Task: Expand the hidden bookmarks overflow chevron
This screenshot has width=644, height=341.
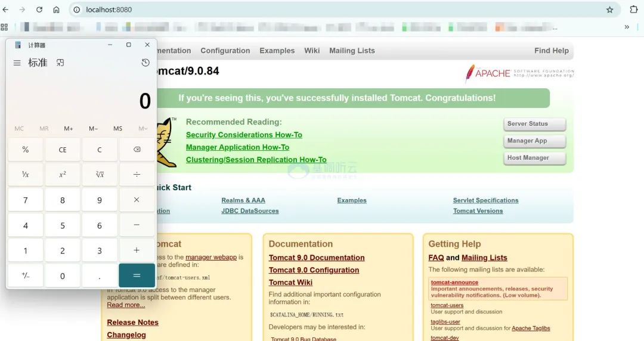Action: point(627,27)
